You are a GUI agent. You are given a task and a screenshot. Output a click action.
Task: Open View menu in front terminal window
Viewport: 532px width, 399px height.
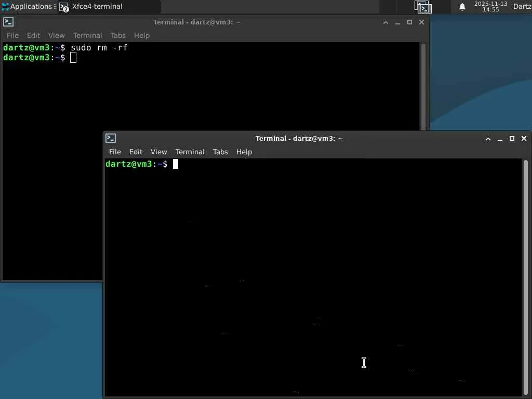click(x=158, y=152)
